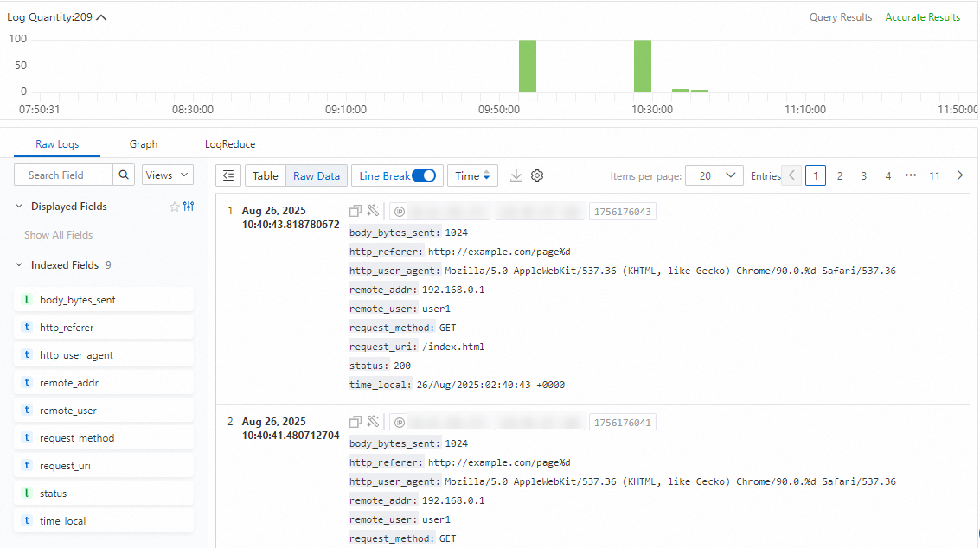The image size is (980, 548).
Task: Click status value 200 in entry 1
Action: (402, 366)
